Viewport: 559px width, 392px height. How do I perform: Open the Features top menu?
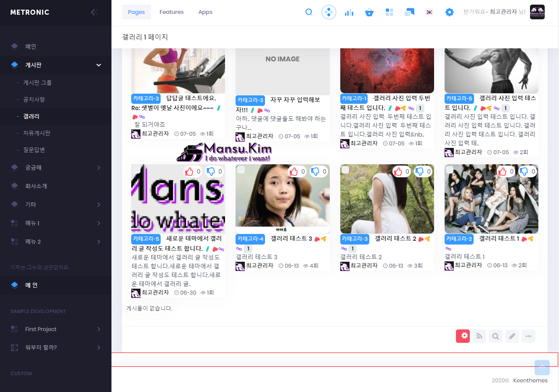click(171, 12)
